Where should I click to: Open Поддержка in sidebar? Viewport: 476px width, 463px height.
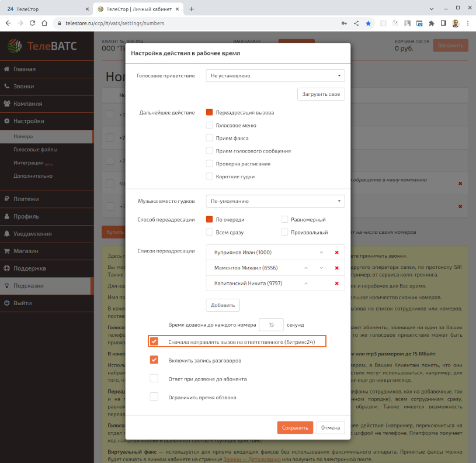[x=47, y=268]
